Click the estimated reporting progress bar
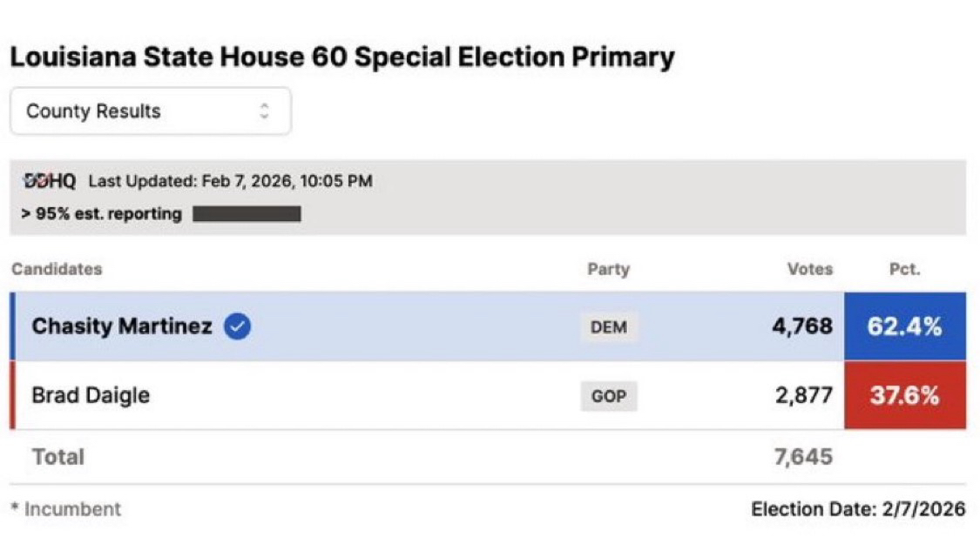This screenshot has width=980, height=551. tap(247, 213)
